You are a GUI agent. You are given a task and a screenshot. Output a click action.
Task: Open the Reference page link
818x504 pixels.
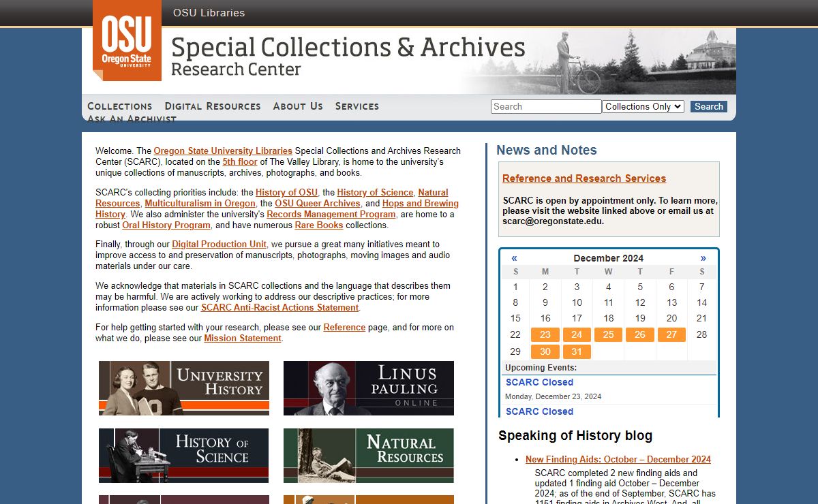pyautogui.click(x=344, y=328)
